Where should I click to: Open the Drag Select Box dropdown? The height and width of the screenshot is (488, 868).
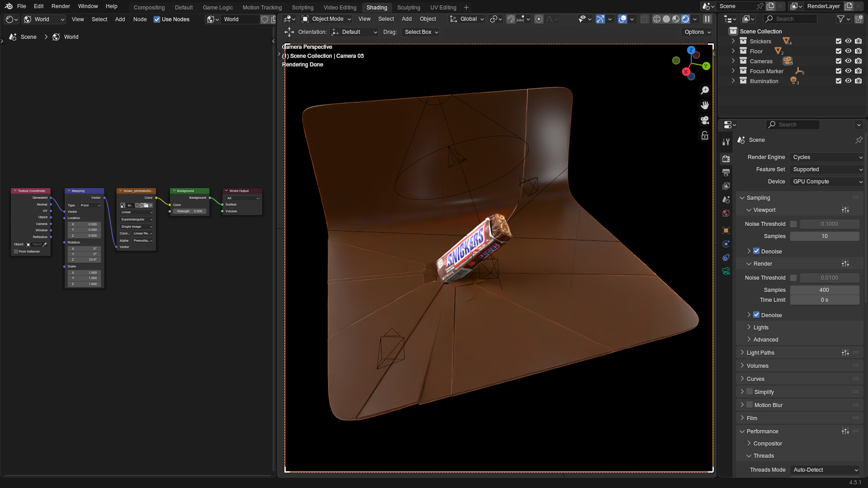pyautogui.click(x=420, y=32)
